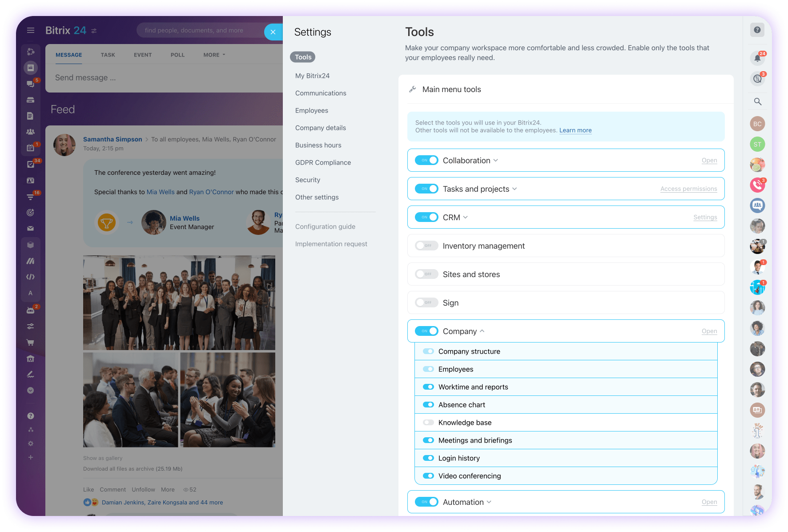Screen dimensions: 788x532
Task: Open the calendar icon with badge 1
Action: point(30,148)
